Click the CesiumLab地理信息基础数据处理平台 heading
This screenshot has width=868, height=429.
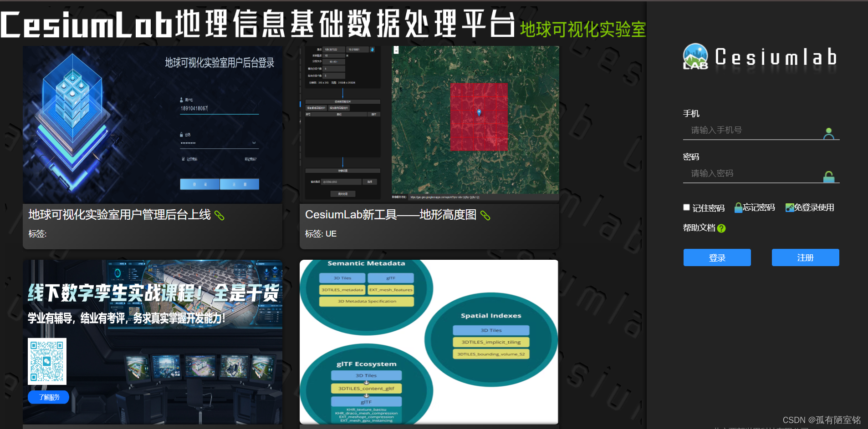[258, 24]
